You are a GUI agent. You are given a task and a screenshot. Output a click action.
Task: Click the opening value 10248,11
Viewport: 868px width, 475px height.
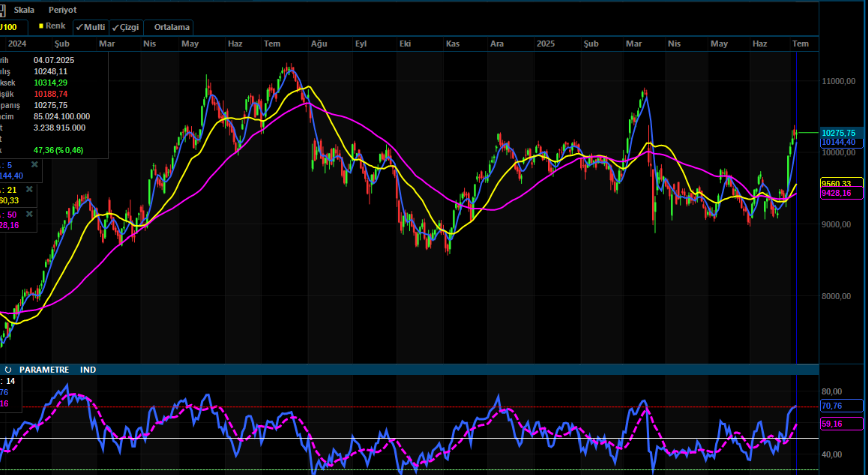pos(50,72)
